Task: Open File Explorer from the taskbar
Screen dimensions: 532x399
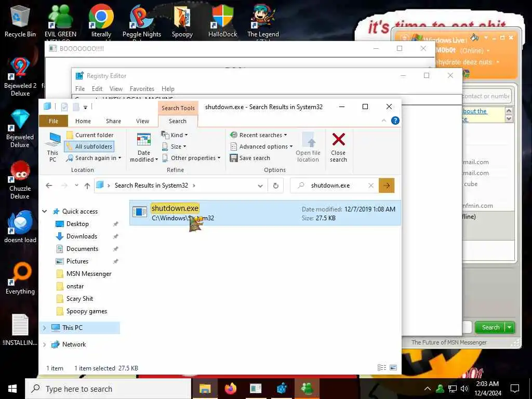Action: pyautogui.click(x=205, y=389)
